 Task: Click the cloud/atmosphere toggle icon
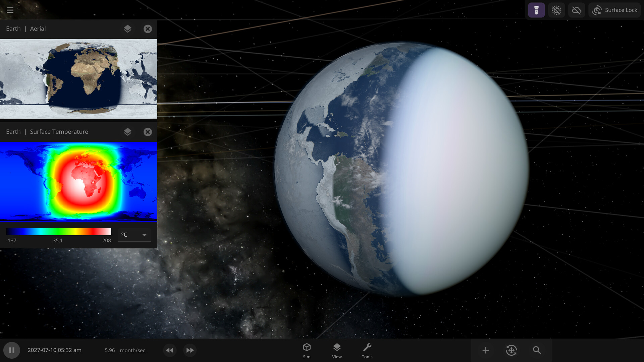[x=576, y=10]
